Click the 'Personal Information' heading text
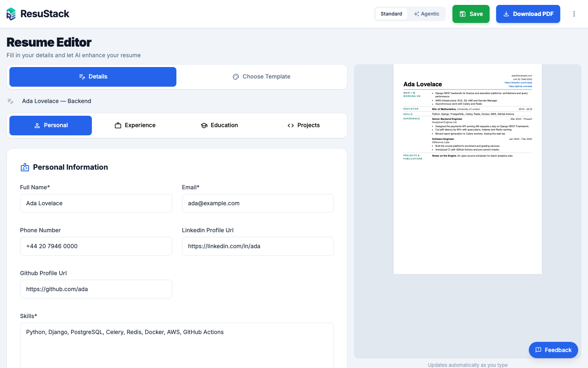The width and height of the screenshot is (588, 368). [x=70, y=167]
